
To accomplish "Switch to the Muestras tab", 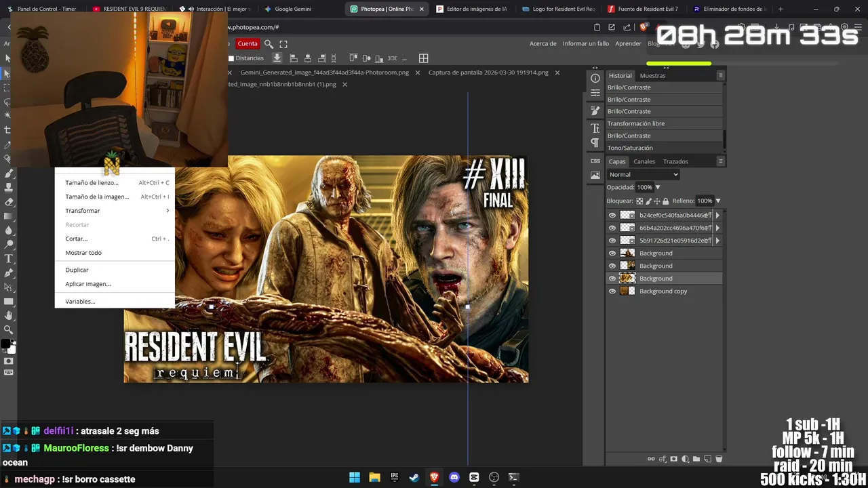I will pos(652,75).
